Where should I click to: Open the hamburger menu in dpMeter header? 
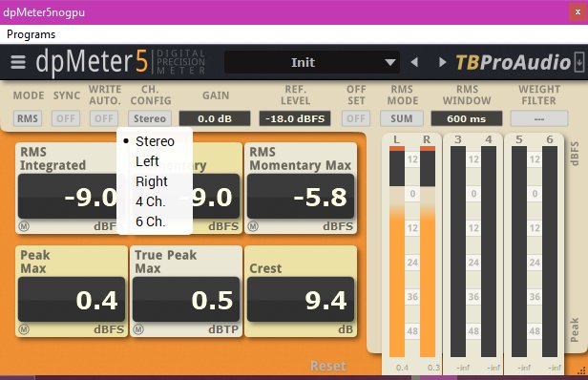pos(18,62)
